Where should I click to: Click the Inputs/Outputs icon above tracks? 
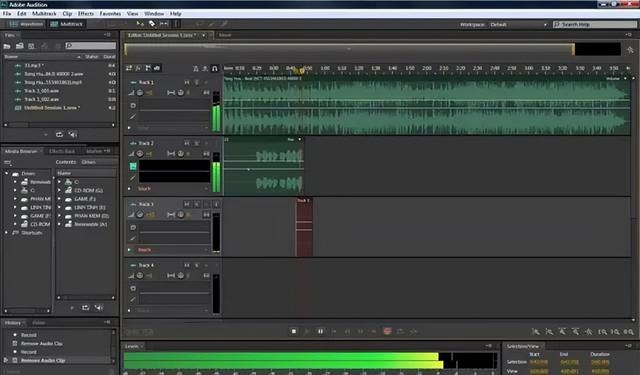(x=129, y=68)
